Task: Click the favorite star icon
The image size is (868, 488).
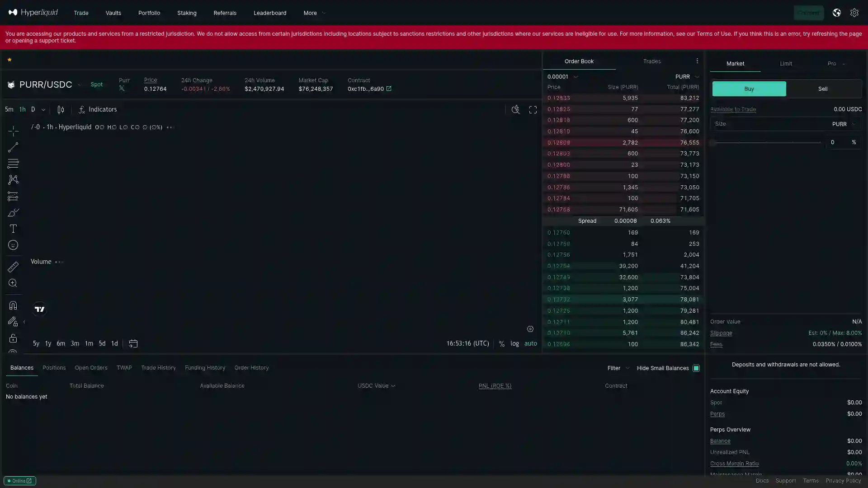Action: click(9, 60)
